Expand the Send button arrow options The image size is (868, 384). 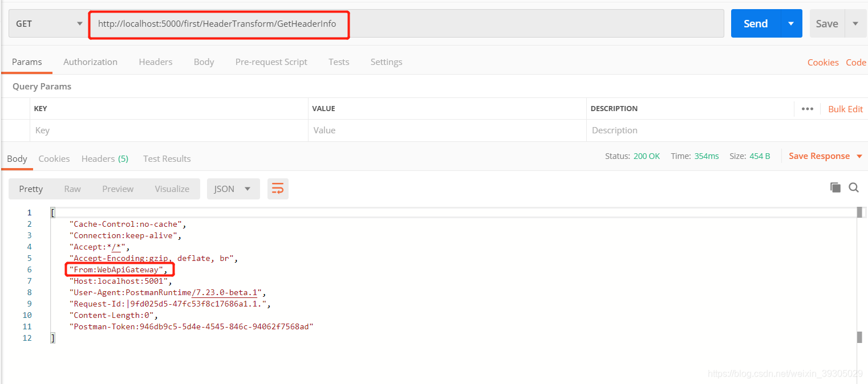pyautogui.click(x=791, y=23)
